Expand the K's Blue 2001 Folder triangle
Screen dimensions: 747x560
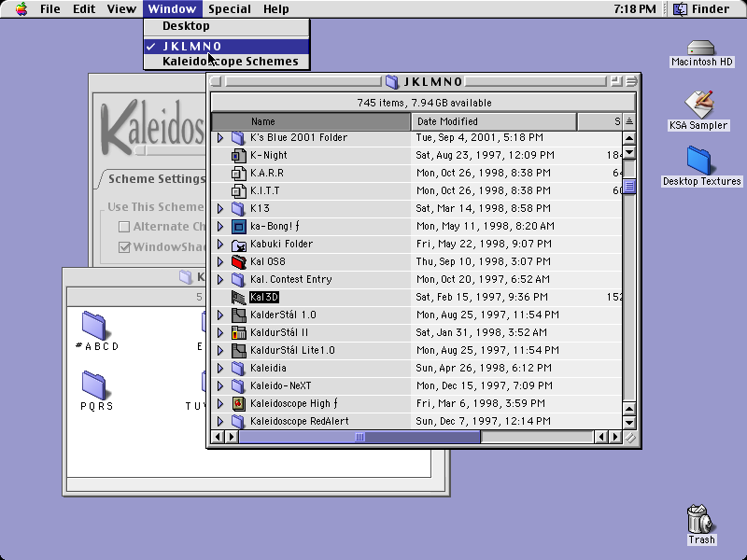click(x=220, y=137)
